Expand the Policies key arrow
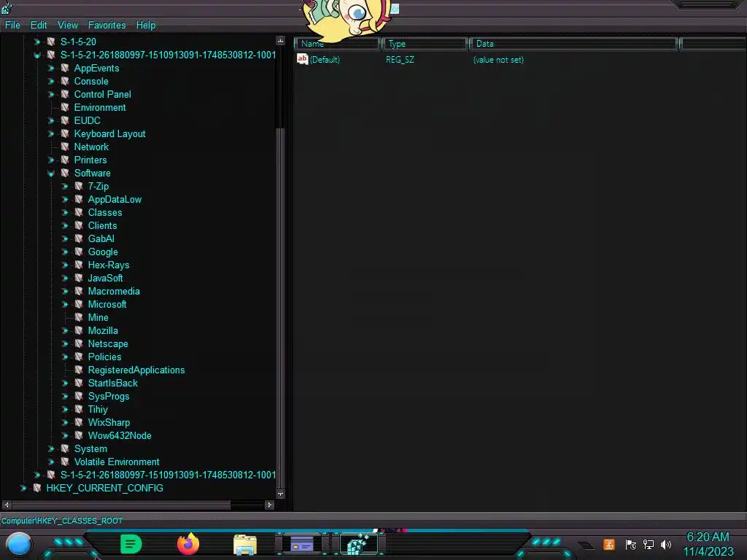This screenshot has width=747, height=560. point(65,357)
